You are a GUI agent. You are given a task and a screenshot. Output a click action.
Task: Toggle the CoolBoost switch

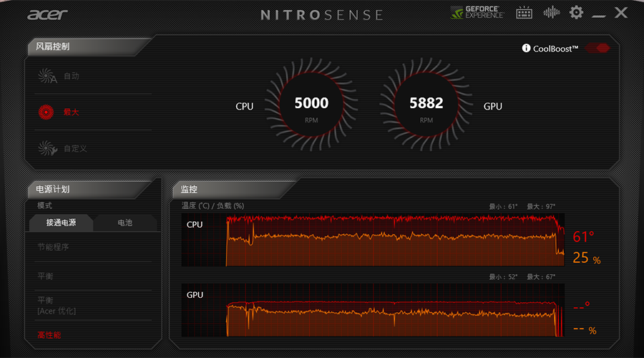point(597,48)
